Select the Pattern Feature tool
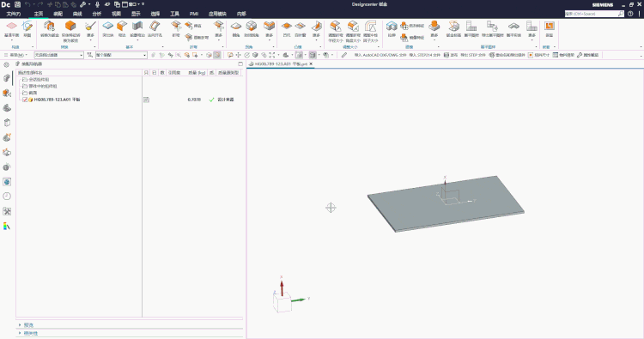The width and height of the screenshot is (644, 339). 412,26
